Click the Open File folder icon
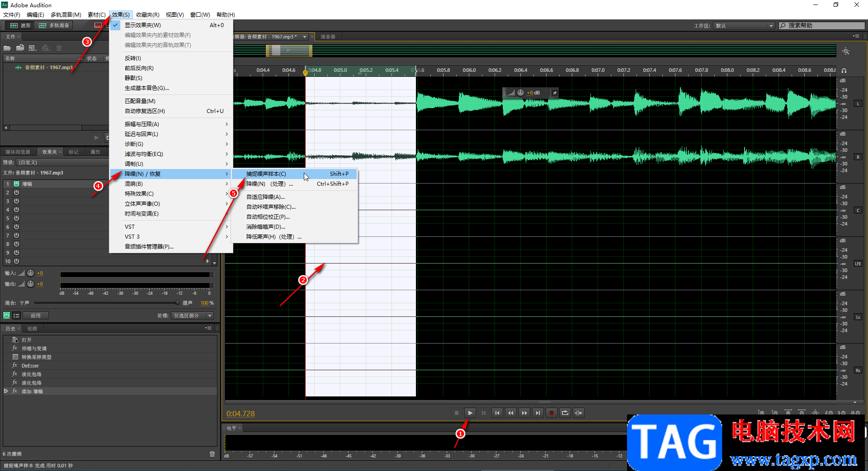This screenshot has height=471, width=868. (x=7, y=48)
